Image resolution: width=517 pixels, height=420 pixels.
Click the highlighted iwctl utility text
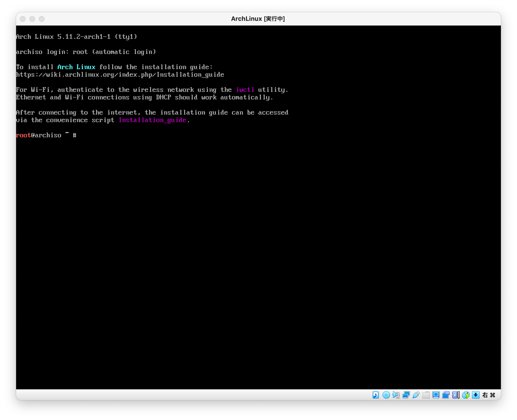click(245, 90)
